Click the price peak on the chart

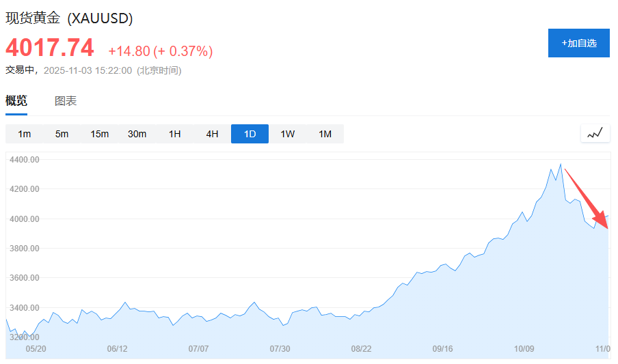click(561, 164)
